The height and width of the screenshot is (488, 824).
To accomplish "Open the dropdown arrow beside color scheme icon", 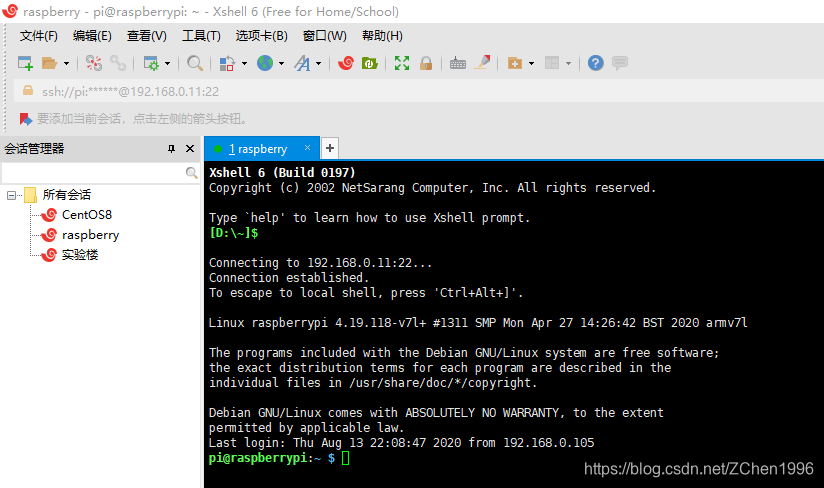I will (244, 64).
